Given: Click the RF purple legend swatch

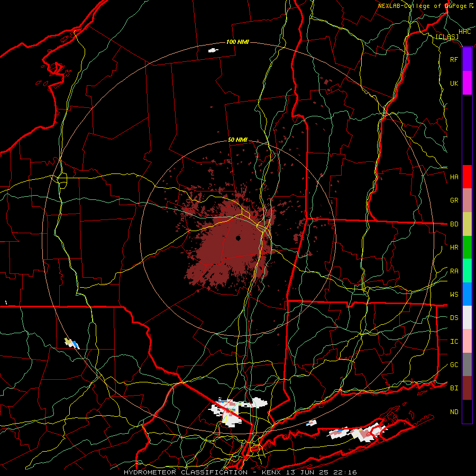Looking at the screenshot, I should [467, 59].
